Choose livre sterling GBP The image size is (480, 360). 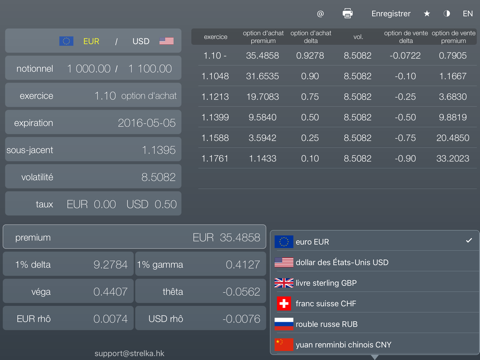375,283
